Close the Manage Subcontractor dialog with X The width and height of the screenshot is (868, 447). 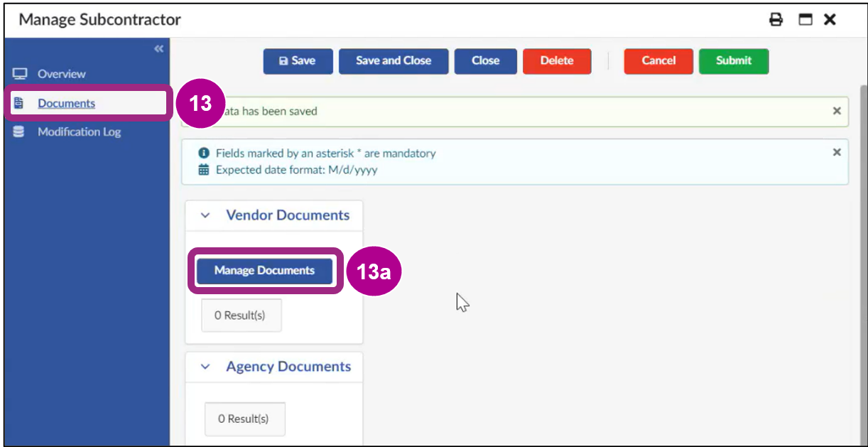coord(830,20)
